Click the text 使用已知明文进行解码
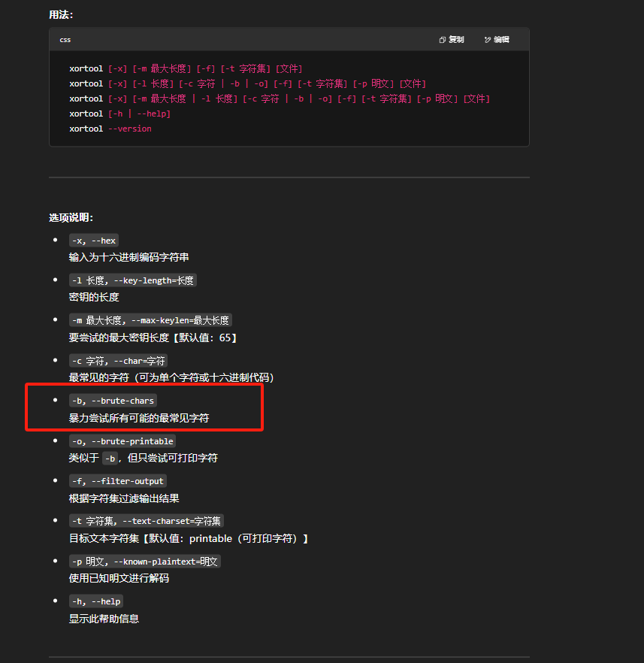 [119, 579]
